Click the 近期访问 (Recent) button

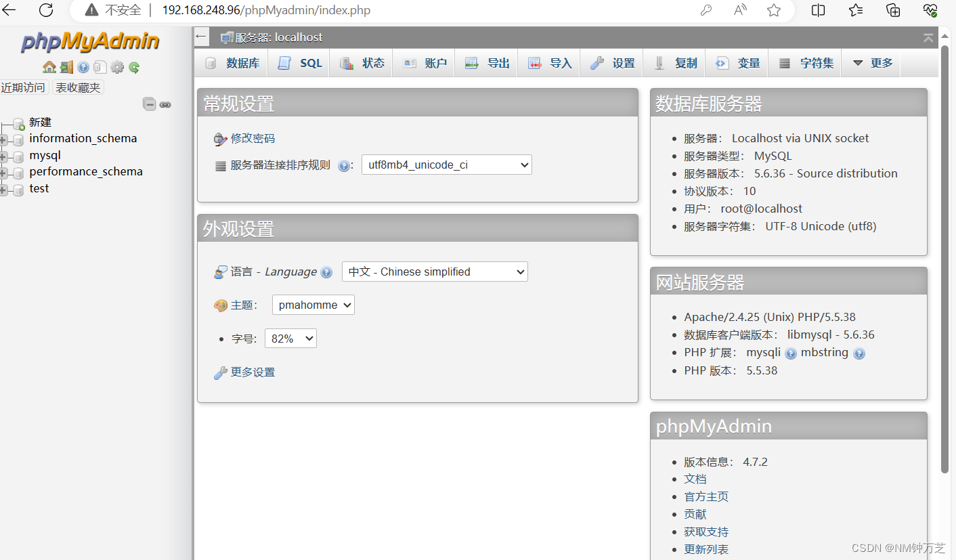(x=24, y=87)
